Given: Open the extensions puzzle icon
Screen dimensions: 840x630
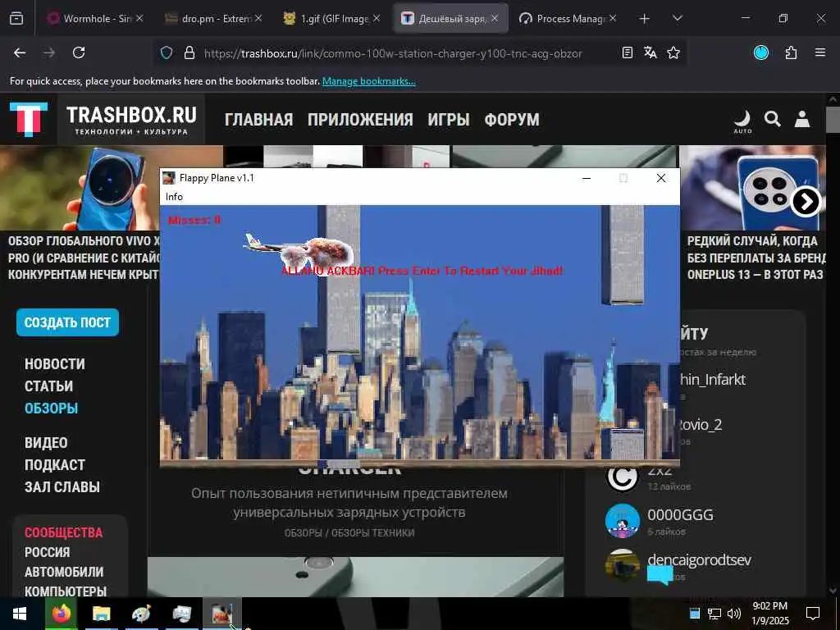Looking at the screenshot, I should [x=791, y=52].
